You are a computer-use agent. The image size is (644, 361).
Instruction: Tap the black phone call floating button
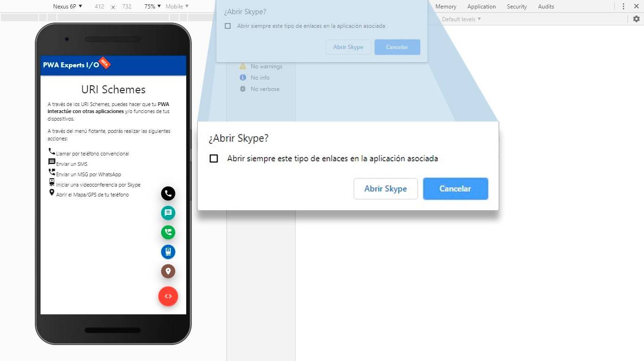tap(168, 193)
